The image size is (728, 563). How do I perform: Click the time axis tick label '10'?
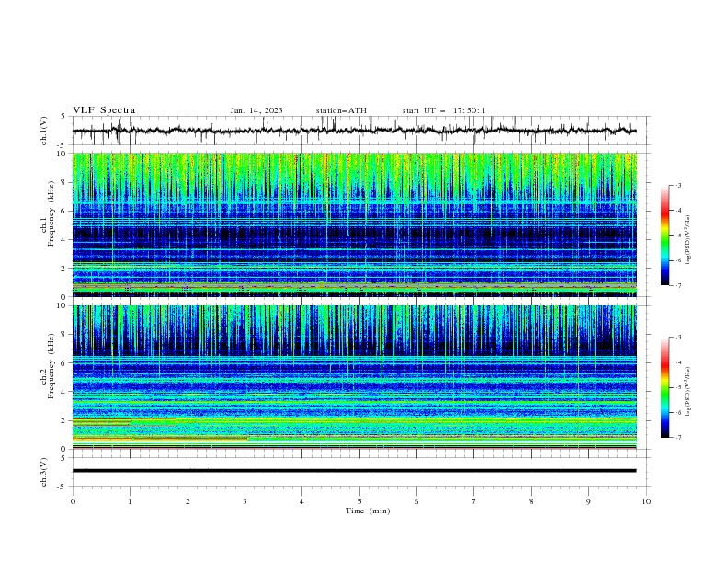pyautogui.click(x=646, y=501)
